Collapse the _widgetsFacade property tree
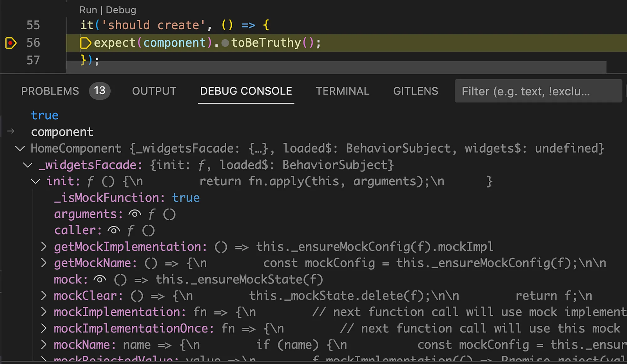Image resolution: width=627 pixels, height=364 pixels. click(x=28, y=165)
